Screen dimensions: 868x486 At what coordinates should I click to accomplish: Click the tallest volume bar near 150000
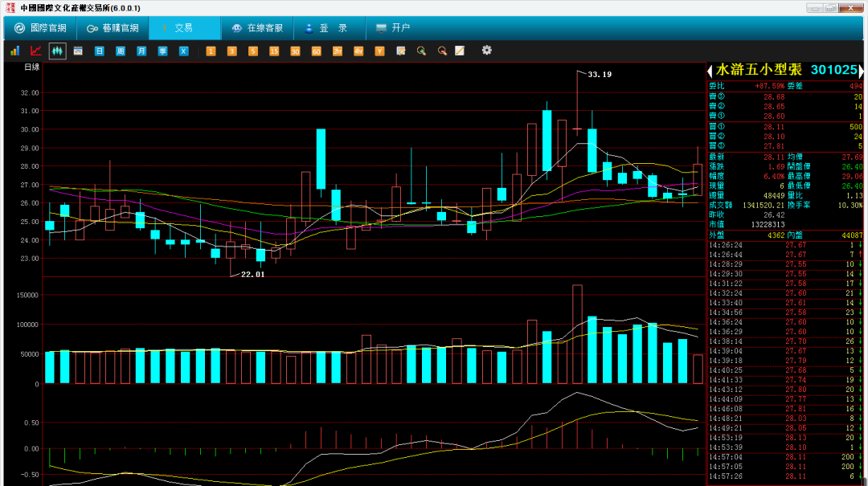pos(577,334)
